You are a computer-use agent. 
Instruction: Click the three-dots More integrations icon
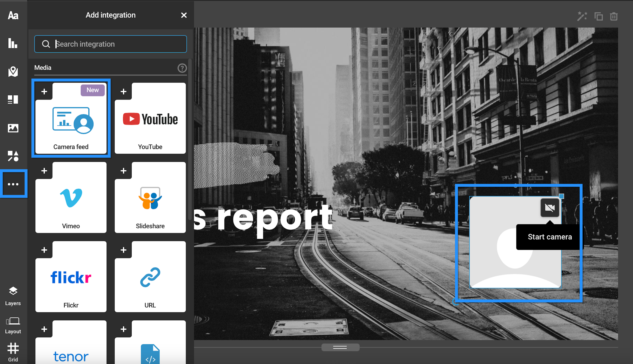[13, 184]
